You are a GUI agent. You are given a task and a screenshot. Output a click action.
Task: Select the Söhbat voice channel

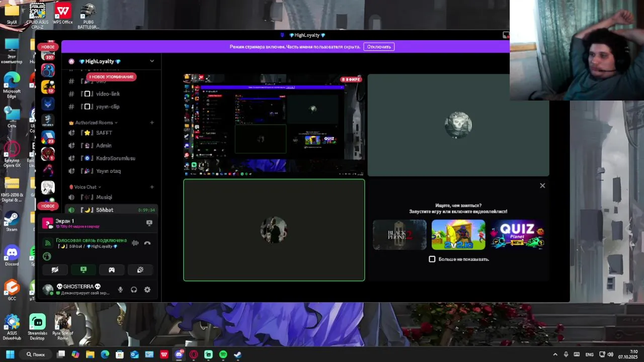coord(111,210)
